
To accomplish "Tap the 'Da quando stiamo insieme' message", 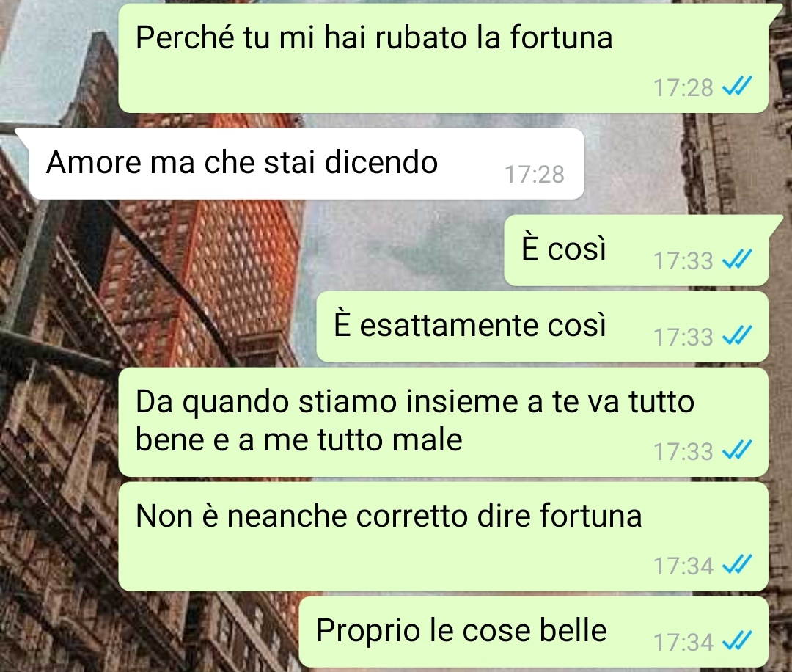I will pos(443,422).
